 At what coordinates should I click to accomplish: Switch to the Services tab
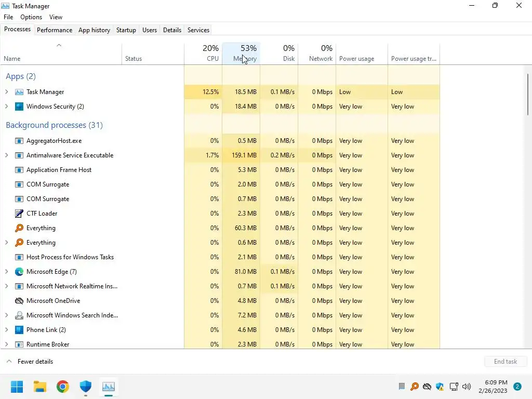[198, 30]
